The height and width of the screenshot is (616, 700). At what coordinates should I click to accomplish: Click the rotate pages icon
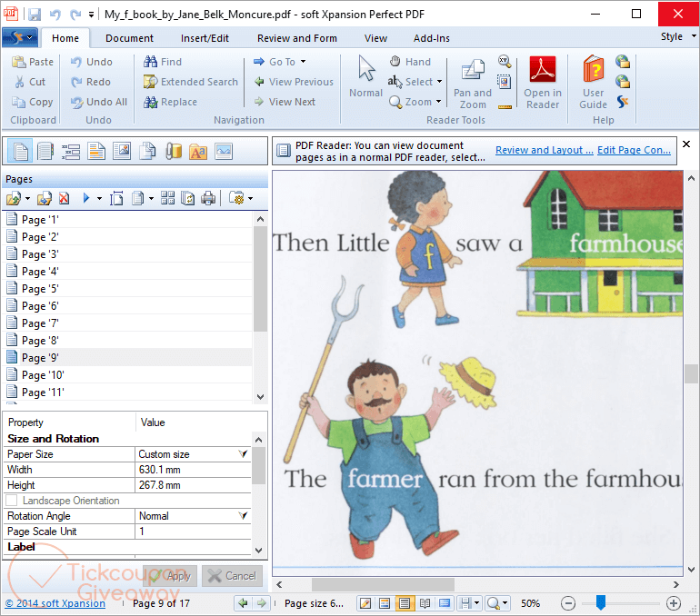point(188,198)
